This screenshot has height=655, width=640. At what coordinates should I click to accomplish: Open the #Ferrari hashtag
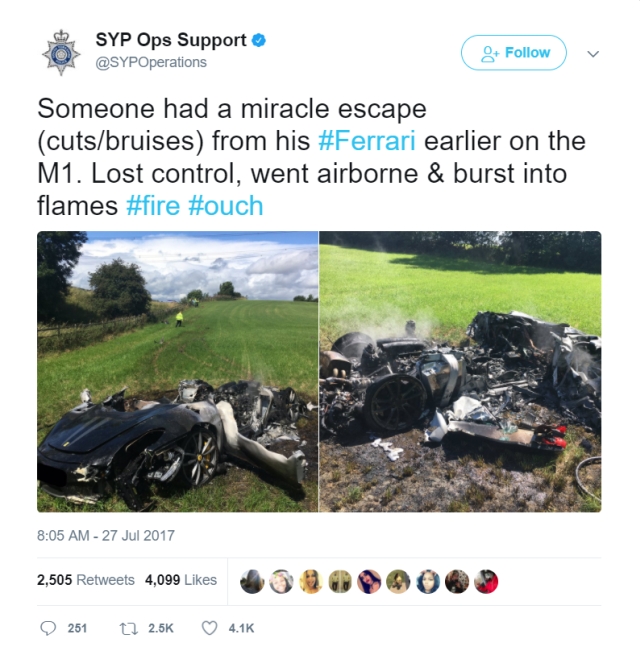tap(367, 141)
